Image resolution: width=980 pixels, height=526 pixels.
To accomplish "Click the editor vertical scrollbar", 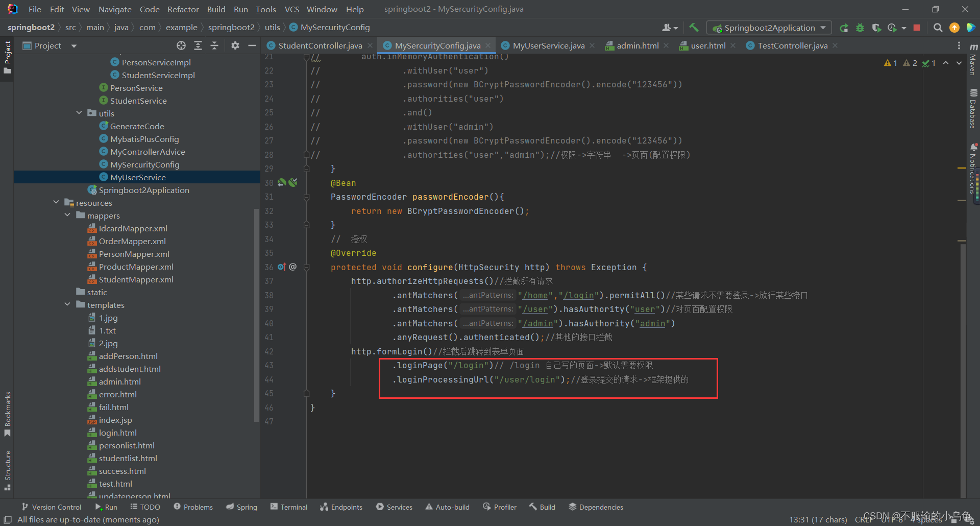I will pos(963,370).
